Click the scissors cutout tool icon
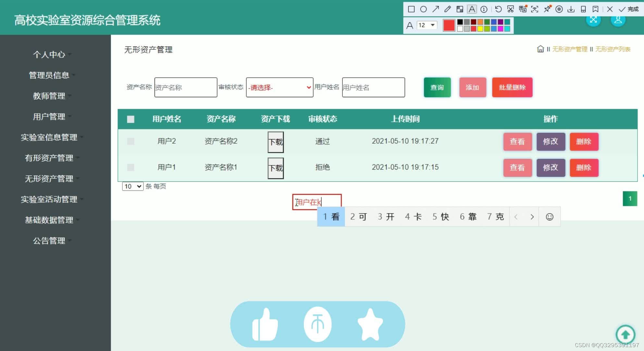644x351 pixels. point(511,9)
